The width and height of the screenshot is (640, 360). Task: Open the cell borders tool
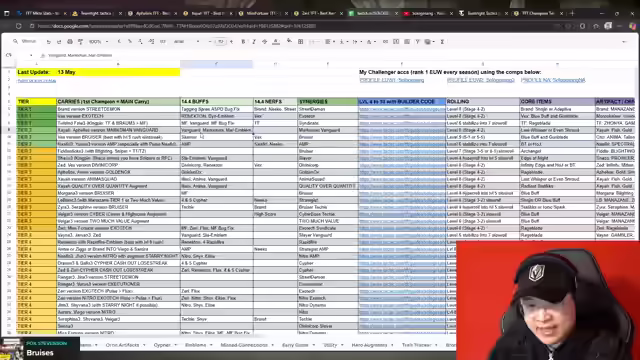300,42
